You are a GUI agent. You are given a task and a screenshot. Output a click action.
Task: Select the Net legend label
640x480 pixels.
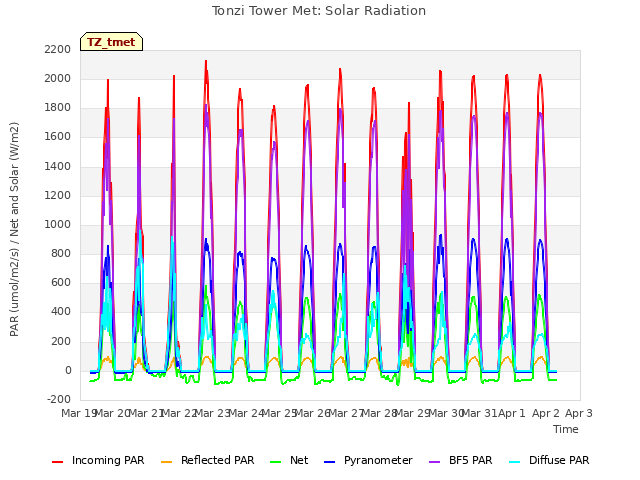click(299, 460)
